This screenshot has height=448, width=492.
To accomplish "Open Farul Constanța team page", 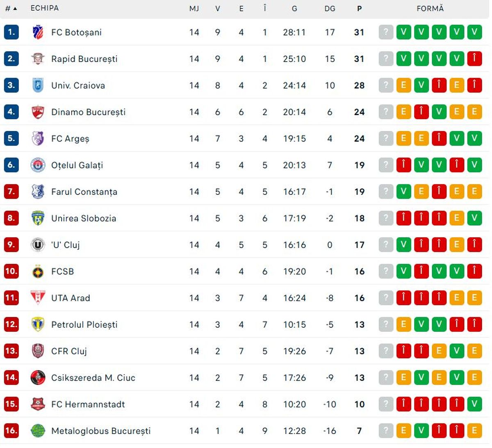I will coord(84,192).
